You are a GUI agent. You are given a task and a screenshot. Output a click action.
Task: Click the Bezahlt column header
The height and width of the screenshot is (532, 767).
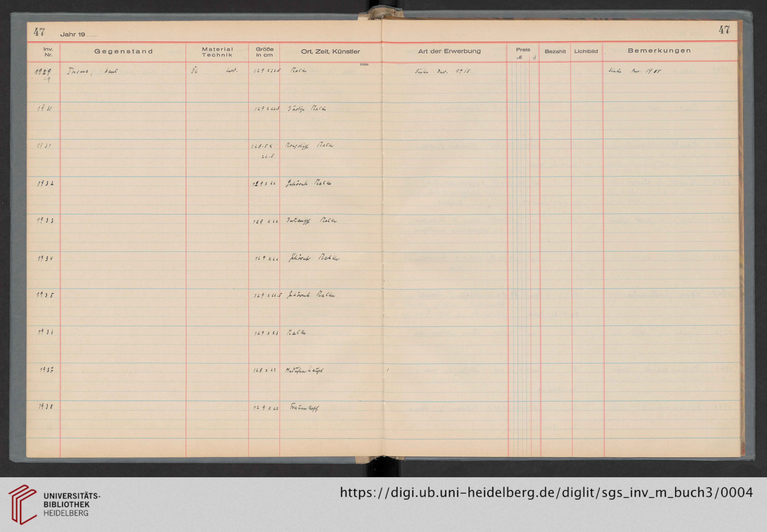point(555,51)
